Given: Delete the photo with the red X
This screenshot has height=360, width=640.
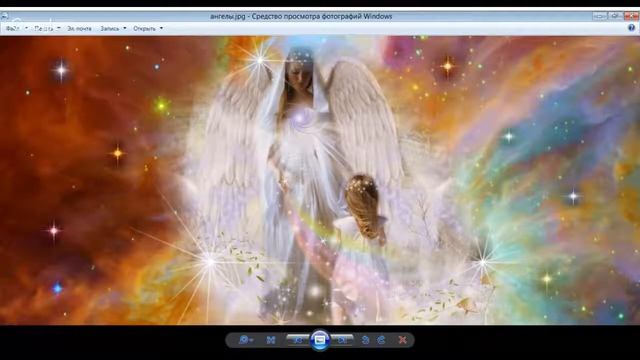Looking at the screenshot, I should 402,340.
